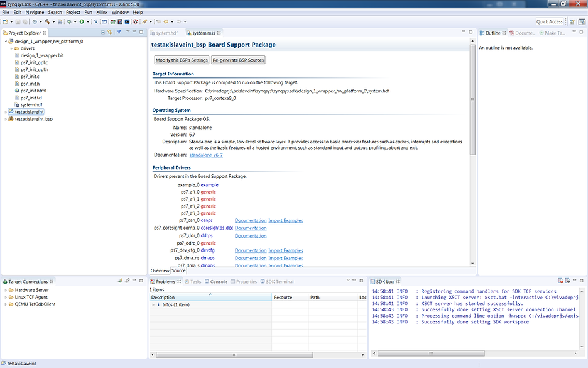Toggle Link with Editor in Project Explorer
The width and height of the screenshot is (588, 368).
click(109, 33)
